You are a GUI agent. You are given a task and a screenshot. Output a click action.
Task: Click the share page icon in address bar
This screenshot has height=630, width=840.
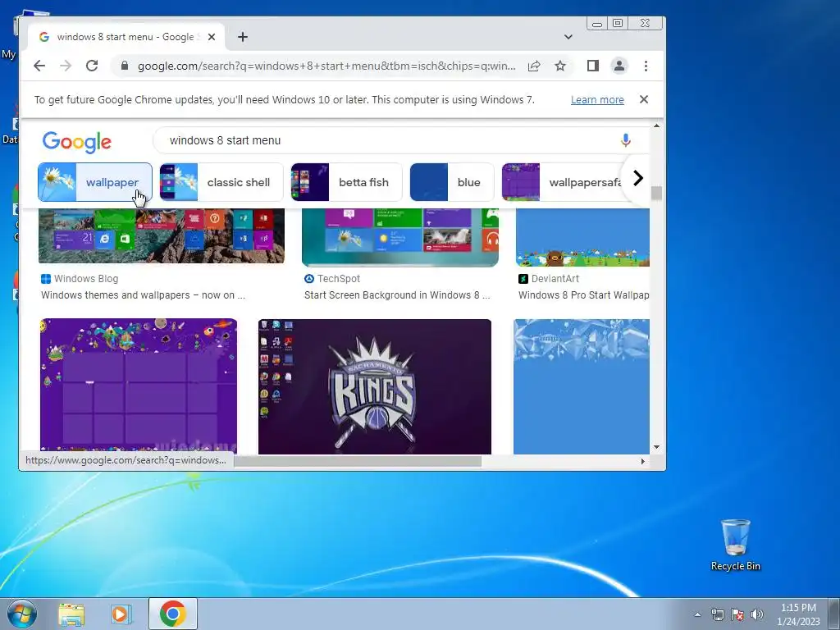coord(534,66)
